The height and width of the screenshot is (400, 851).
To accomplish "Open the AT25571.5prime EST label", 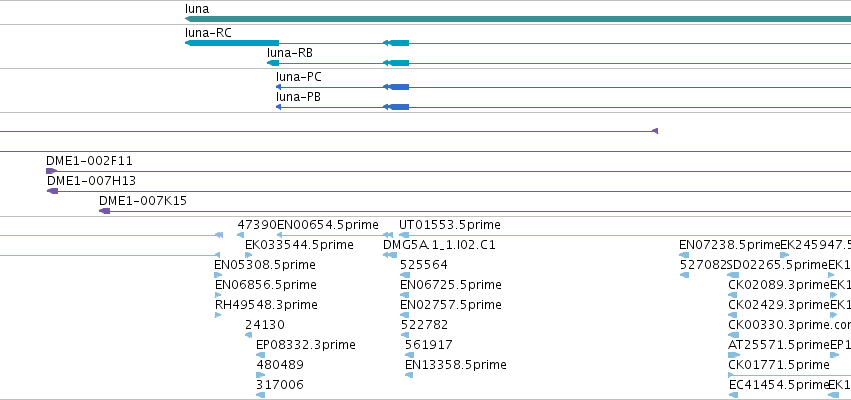I will pyautogui.click(x=779, y=345).
